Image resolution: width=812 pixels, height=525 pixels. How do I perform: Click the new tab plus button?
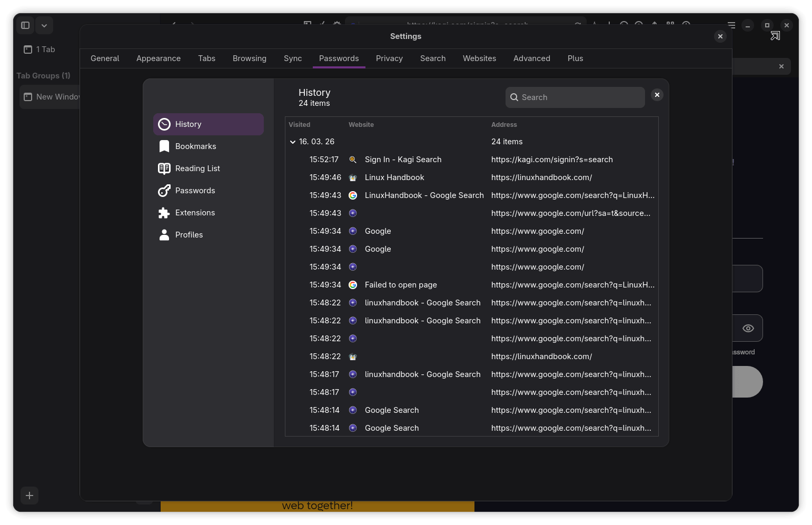[x=29, y=496]
